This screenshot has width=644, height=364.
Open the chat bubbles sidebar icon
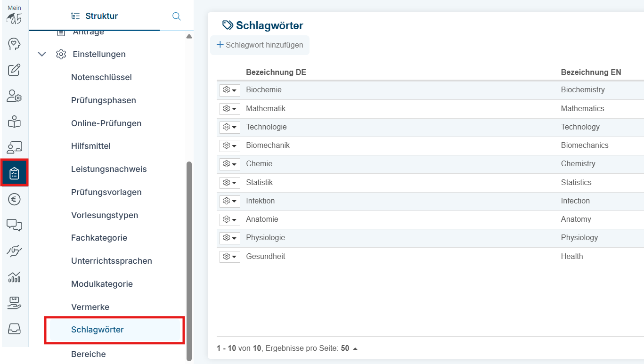coord(14,225)
